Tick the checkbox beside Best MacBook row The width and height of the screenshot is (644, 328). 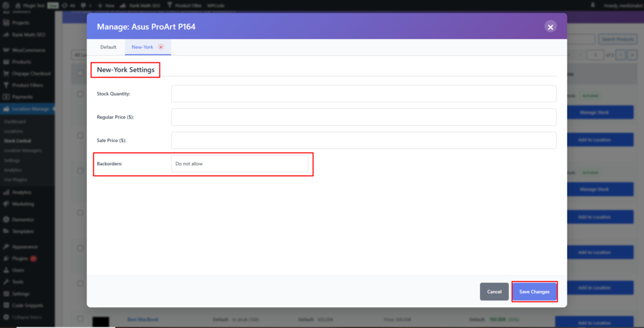[x=80, y=320]
